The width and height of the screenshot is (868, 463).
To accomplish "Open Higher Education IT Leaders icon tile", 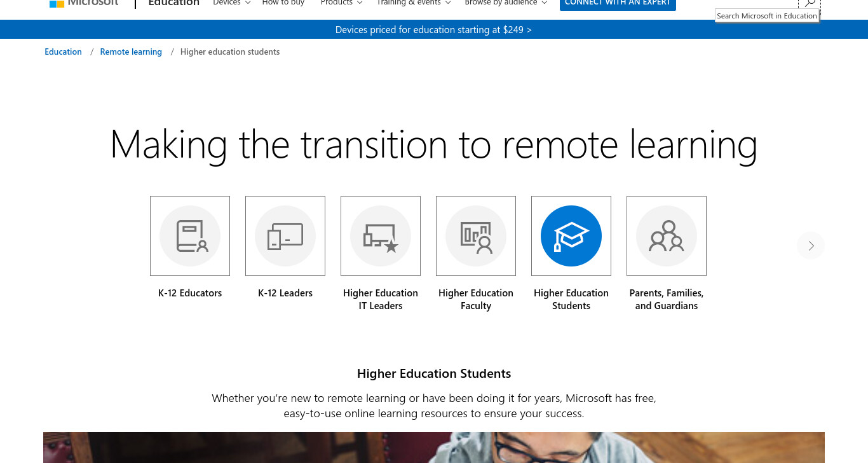I will 381,236.
